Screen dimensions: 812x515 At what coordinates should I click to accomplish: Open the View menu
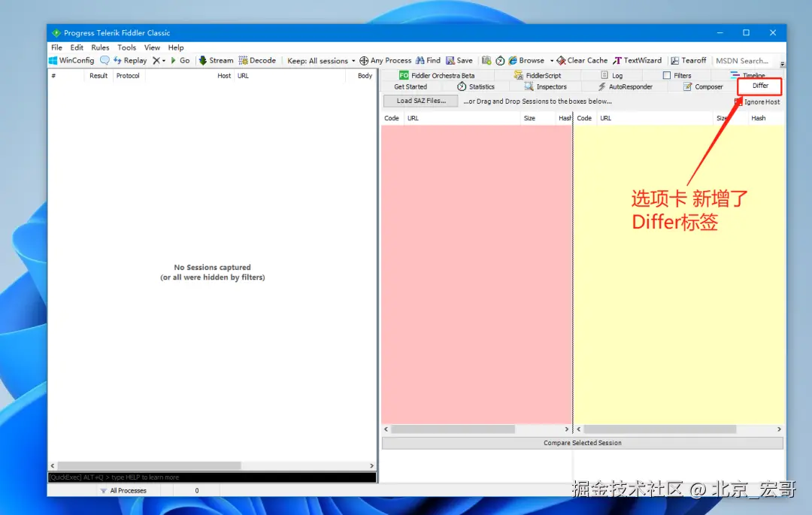(152, 47)
